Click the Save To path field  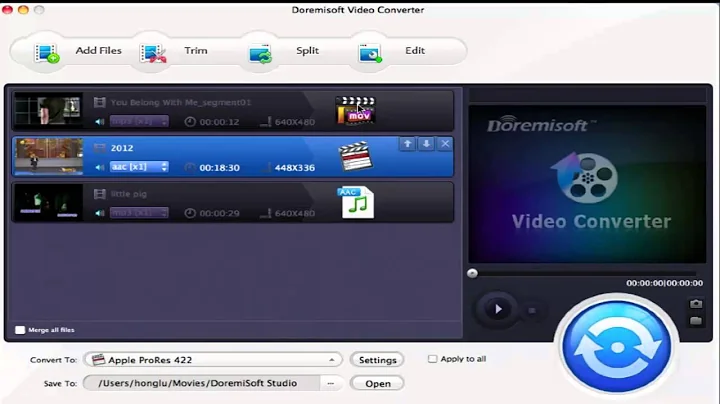click(202, 383)
